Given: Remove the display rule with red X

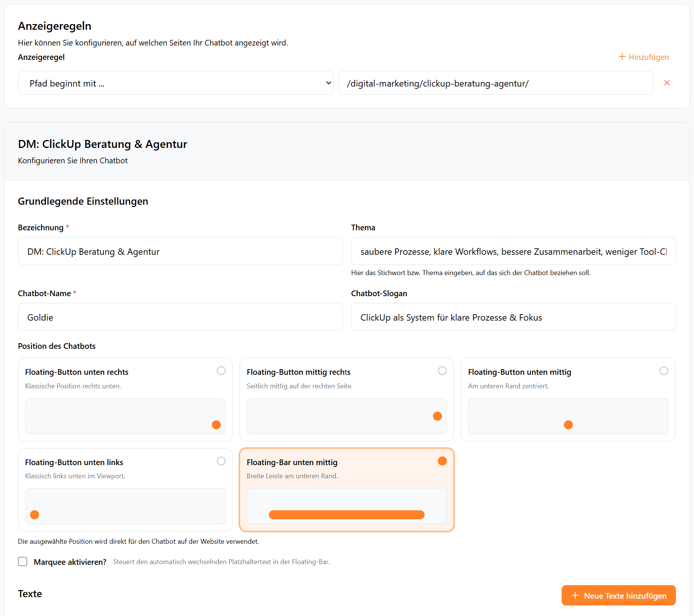Looking at the screenshot, I should [x=667, y=83].
